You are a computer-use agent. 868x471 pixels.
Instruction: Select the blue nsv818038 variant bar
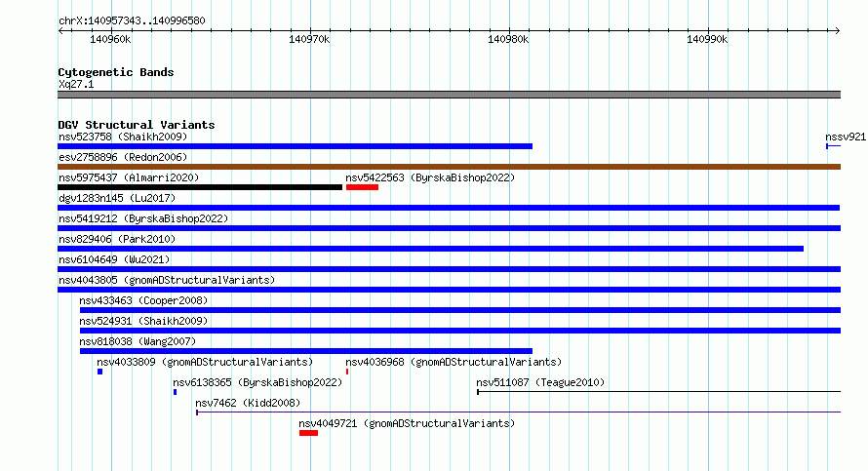click(306, 351)
